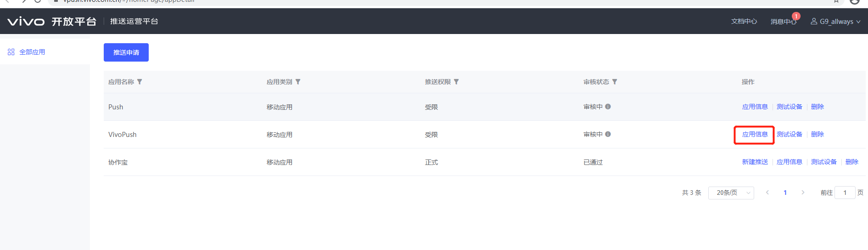Open 测试设备 for 协作宝
This screenshot has height=250, width=868.
tap(823, 162)
